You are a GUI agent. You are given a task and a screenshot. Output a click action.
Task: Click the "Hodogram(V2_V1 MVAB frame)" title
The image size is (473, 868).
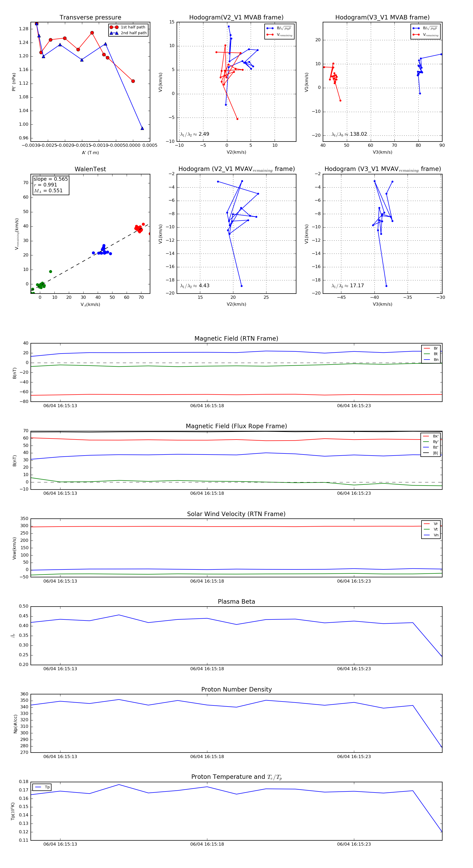(236, 18)
